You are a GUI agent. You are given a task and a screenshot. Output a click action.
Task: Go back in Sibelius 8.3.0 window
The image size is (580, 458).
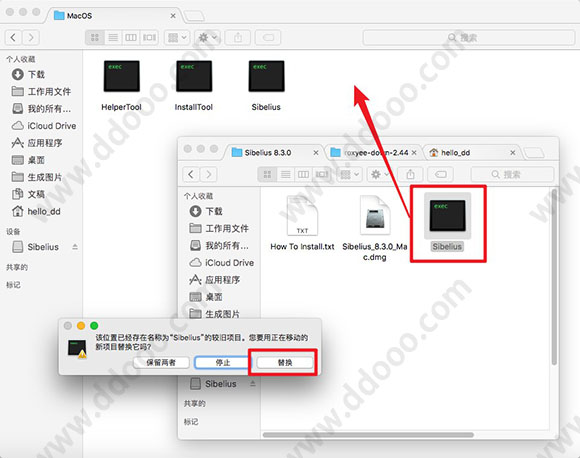click(191, 174)
